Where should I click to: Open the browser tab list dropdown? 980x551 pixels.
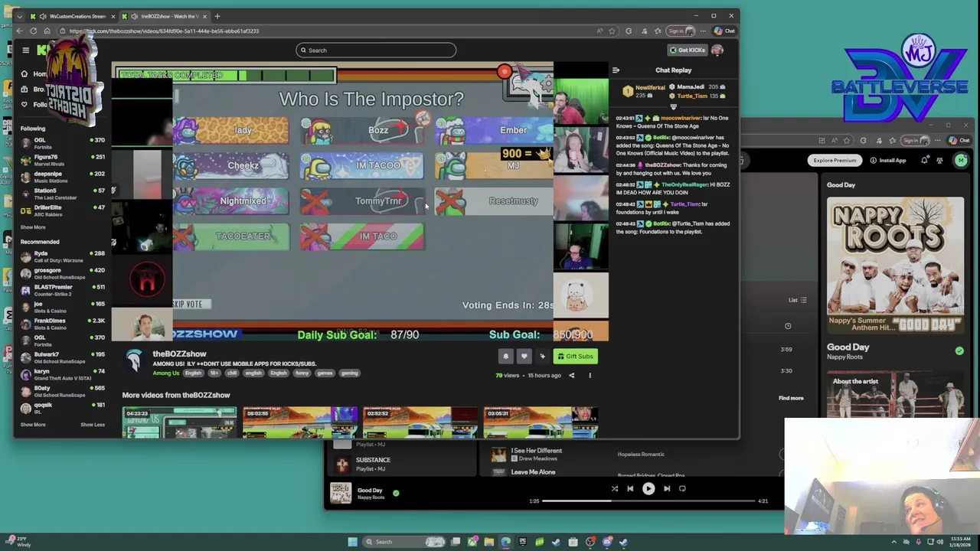[20, 16]
